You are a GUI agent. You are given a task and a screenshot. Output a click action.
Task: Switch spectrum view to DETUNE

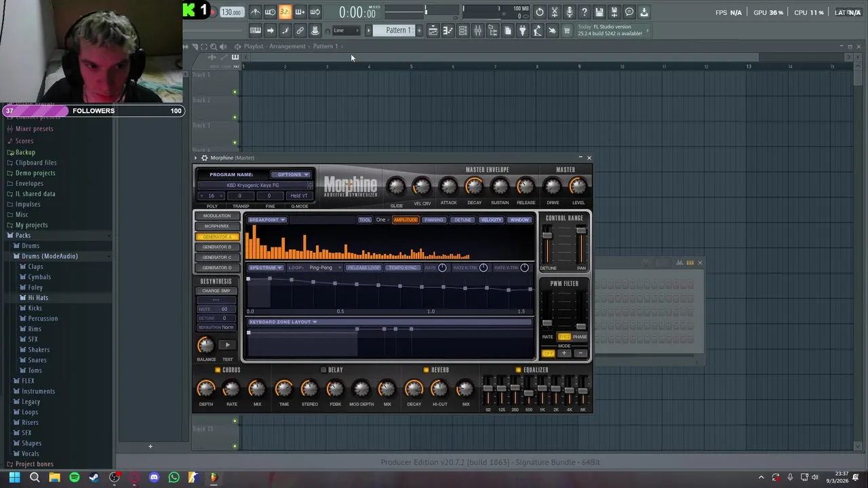click(462, 220)
